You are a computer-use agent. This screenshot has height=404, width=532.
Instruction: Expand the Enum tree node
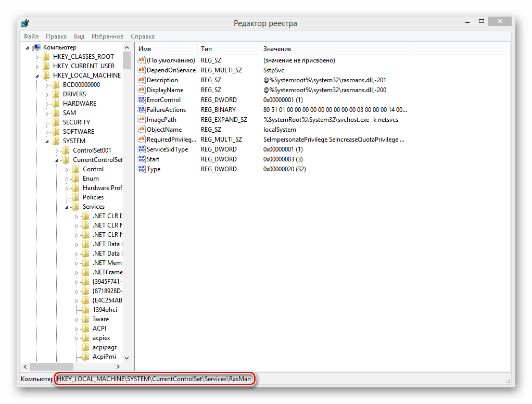pos(67,179)
